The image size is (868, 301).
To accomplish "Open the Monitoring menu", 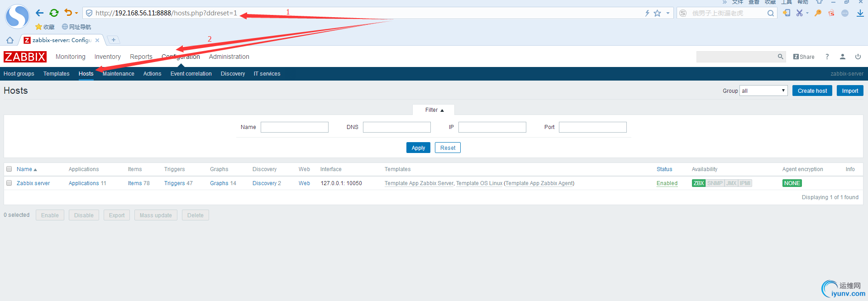I will pyautogui.click(x=71, y=57).
